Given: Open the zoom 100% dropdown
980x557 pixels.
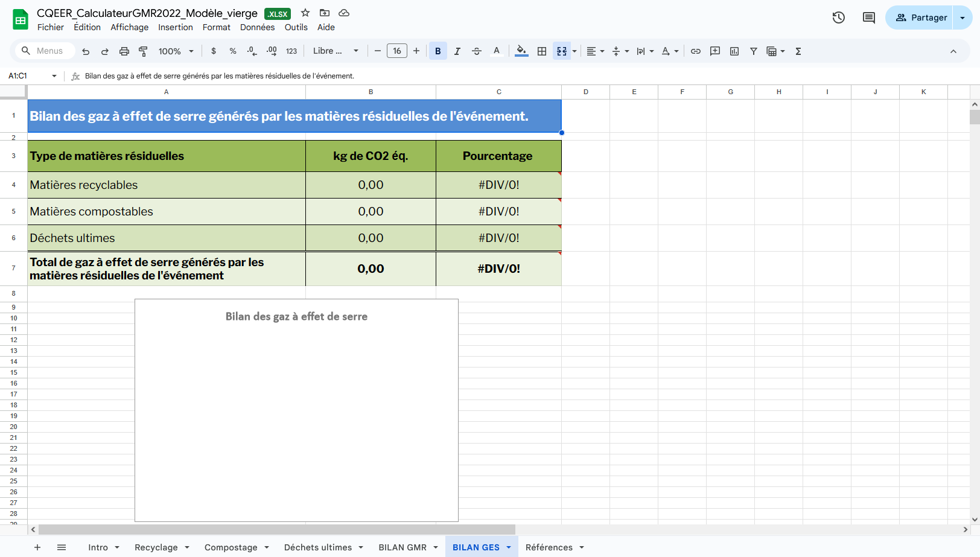Looking at the screenshot, I should pos(176,51).
